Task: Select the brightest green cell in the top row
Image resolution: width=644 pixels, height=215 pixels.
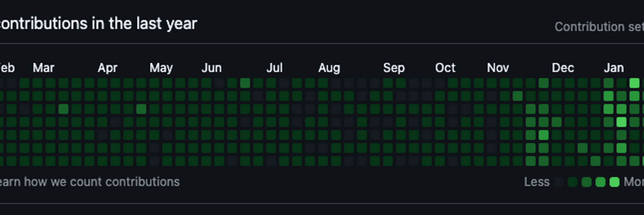Action: [x=634, y=83]
